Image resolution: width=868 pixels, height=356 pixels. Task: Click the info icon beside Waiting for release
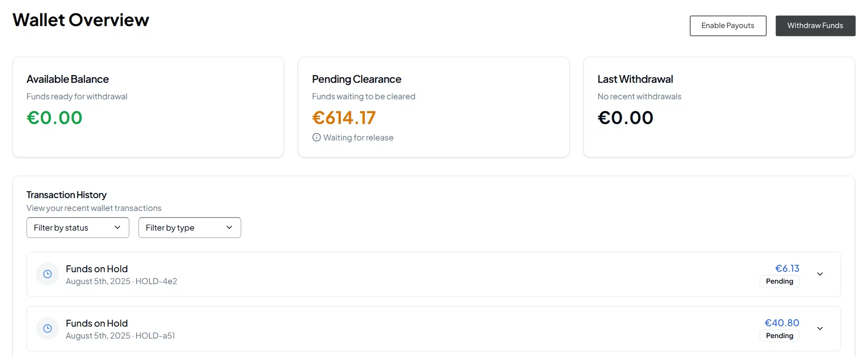pyautogui.click(x=316, y=137)
